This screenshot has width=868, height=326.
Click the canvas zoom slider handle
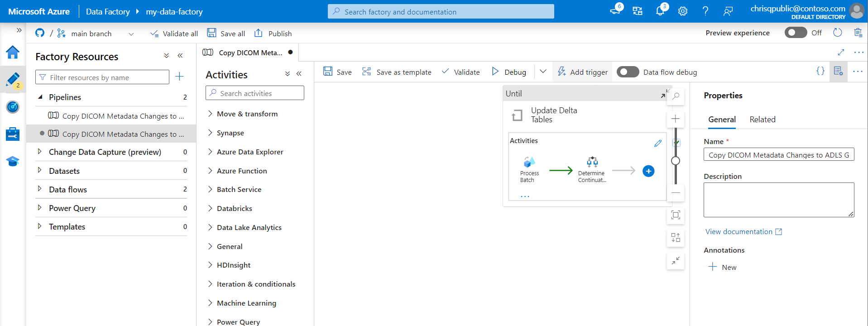pos(675,161)
